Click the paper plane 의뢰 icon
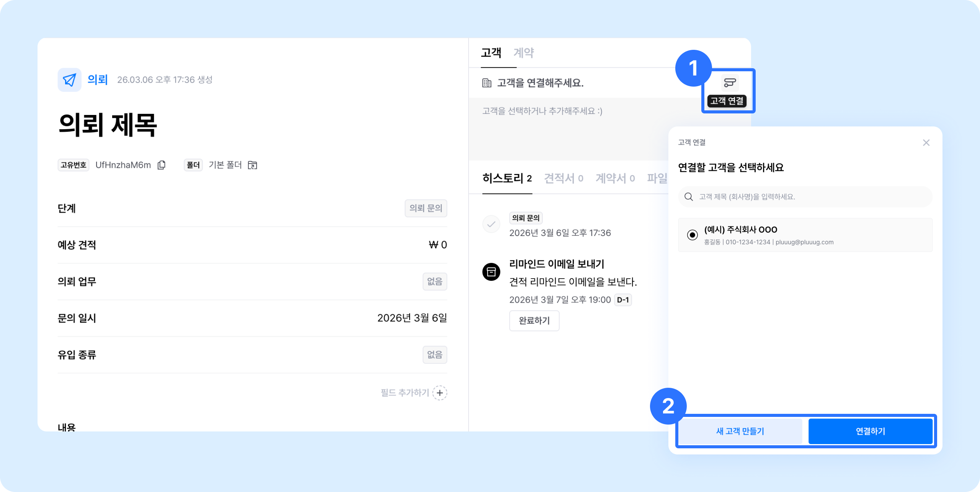 pyautogui.click(x=69, y=80)
